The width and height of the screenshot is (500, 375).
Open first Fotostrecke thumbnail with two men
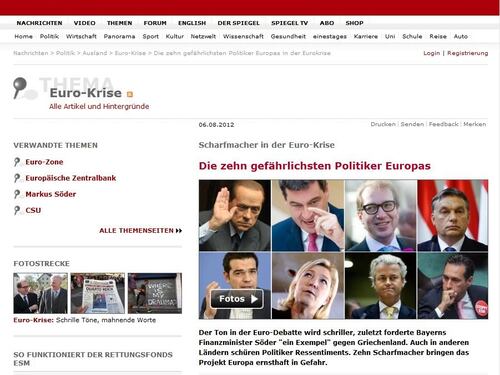(40, 293)
